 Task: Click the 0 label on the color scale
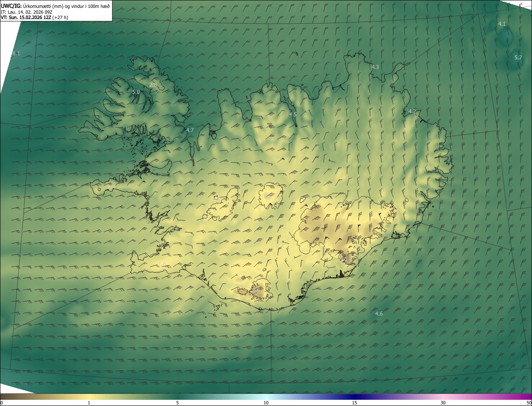pyautogui.click(x=1, y=403)
